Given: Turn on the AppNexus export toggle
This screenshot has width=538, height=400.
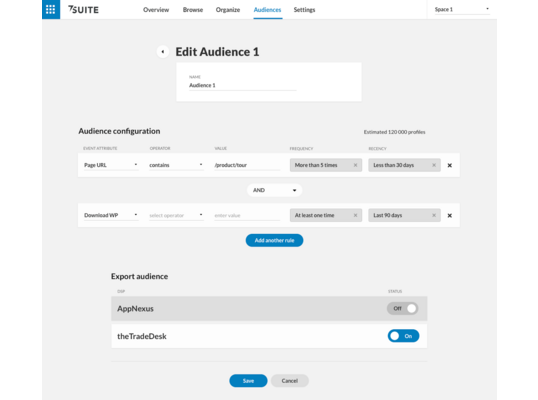Looking at the screenshot, I should pos(402,308).
